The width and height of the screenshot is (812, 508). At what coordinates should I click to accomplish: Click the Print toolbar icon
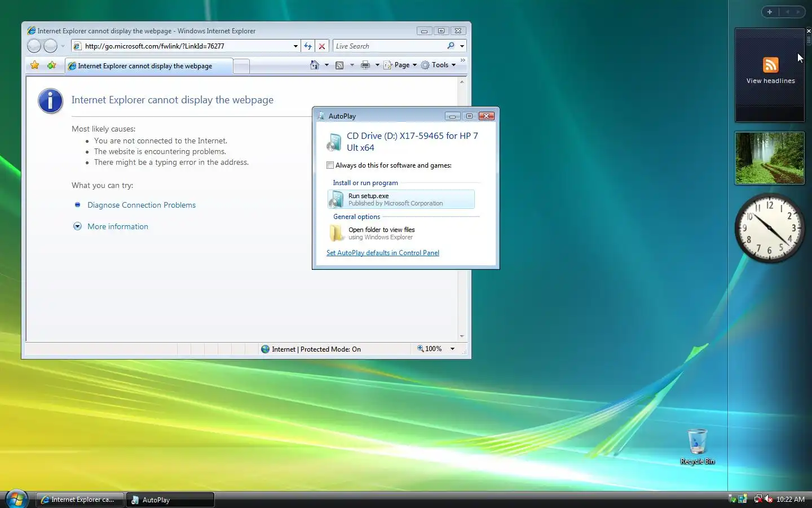[x=365, y=65]
